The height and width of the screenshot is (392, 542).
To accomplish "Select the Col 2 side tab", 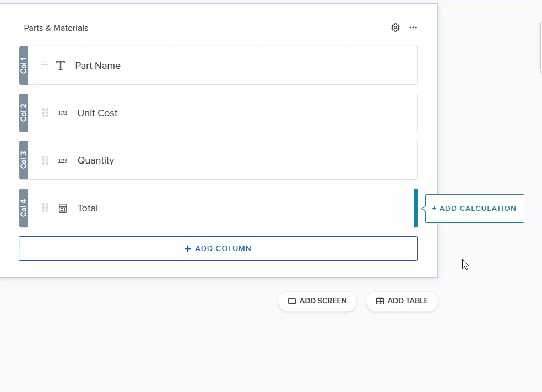I will [x=24, y=113].
